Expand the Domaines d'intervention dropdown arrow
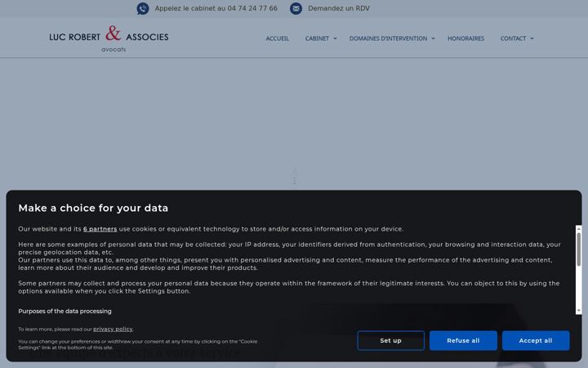Screen dimensions: 588x368 [433, 38]
